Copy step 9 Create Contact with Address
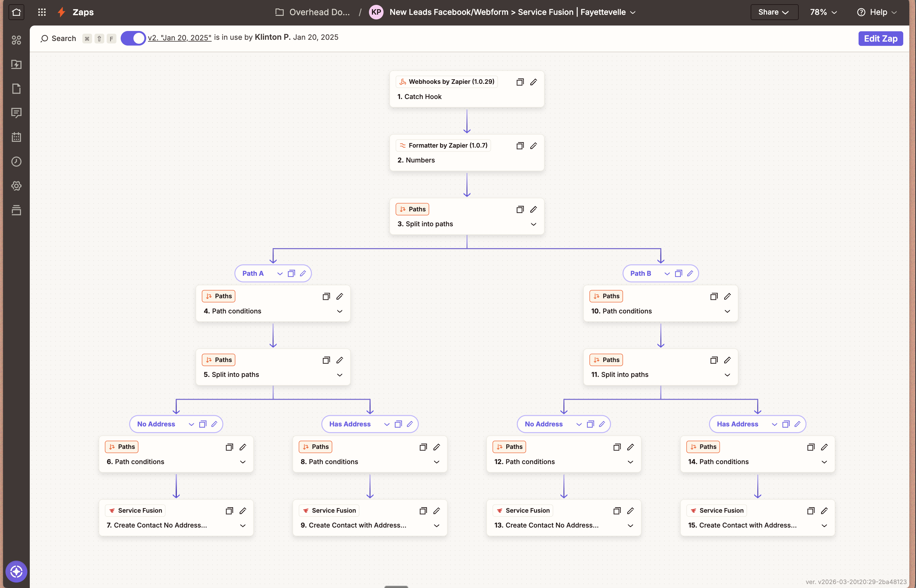916x588 pixels. coord(423,511)
